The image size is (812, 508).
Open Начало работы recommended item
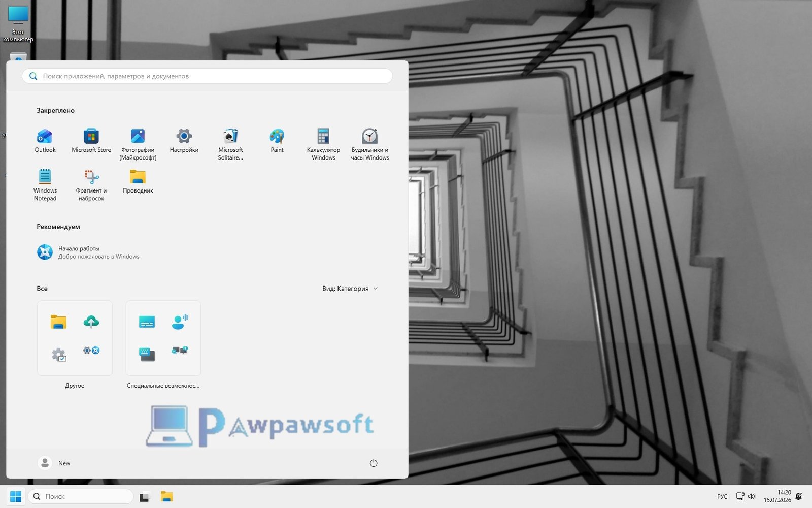[88, 252]
